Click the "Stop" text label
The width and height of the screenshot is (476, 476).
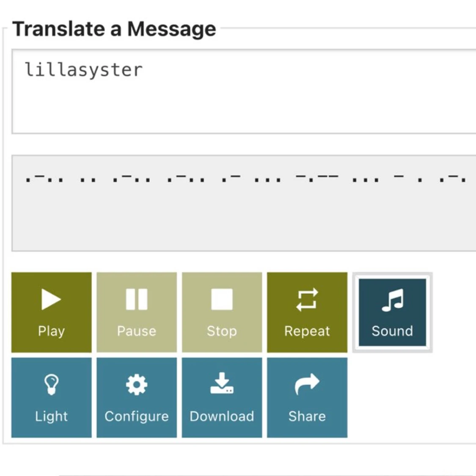(x=222, y=331)
